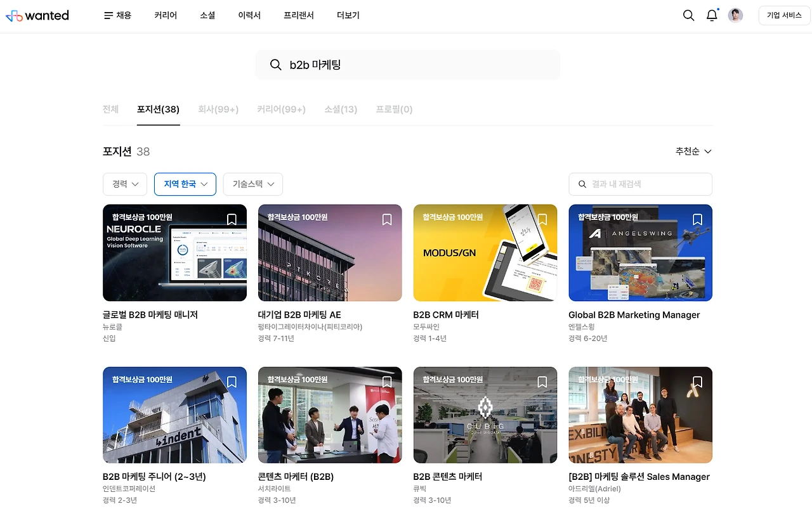Open the B2B 콘텐츠 마케터 listing title
Image resolution: width=812 pixels, height=516 pixels.
[x=448, y=477]
